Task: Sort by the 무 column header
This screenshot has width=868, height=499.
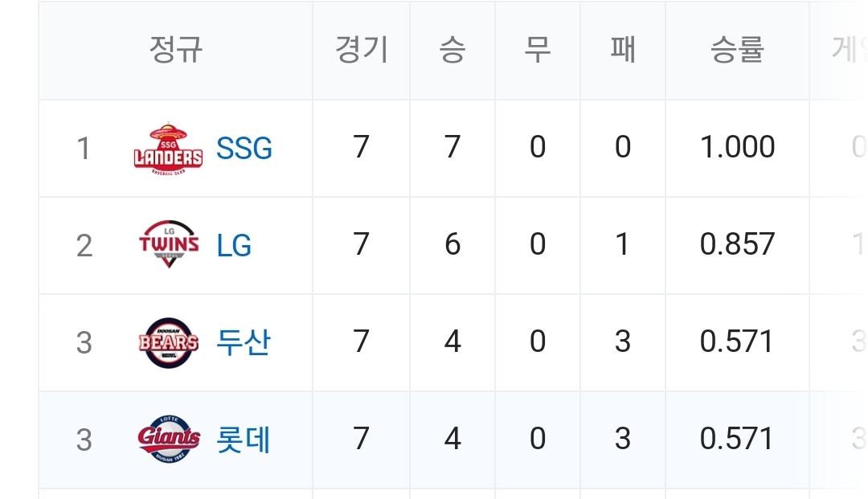Action: point(537,50)
